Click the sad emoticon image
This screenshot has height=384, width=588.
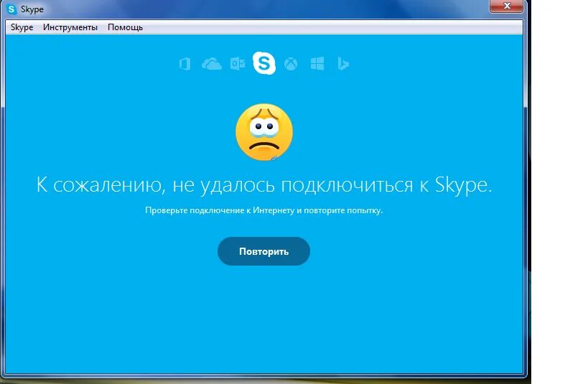coord(264,132)
